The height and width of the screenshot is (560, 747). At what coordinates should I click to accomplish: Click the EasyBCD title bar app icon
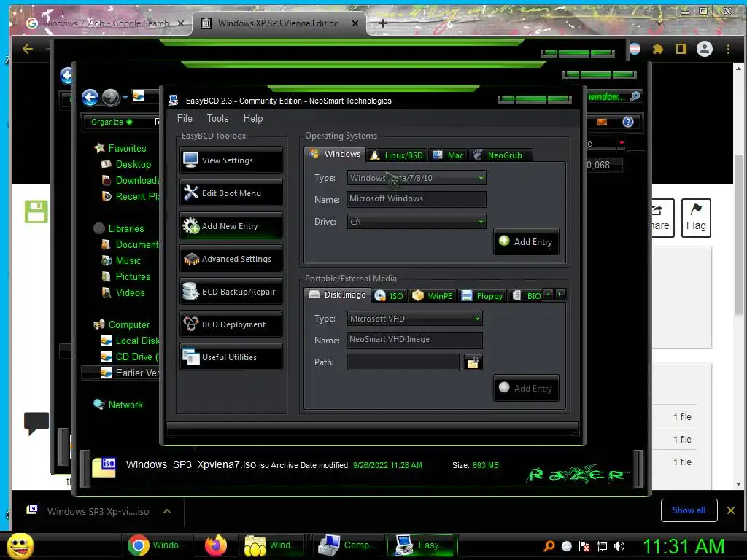(x=174, y=101)
